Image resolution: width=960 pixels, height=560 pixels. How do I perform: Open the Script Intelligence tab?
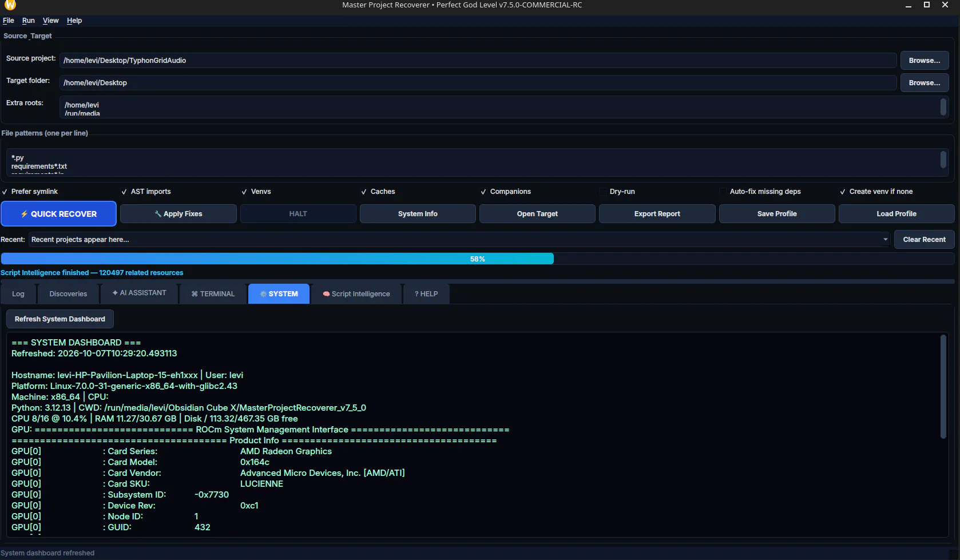[x=356, y=294]
